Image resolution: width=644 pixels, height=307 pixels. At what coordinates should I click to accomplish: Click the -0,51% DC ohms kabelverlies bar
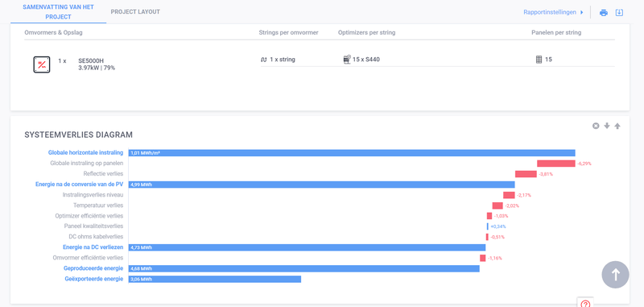[x=487, y=237]
